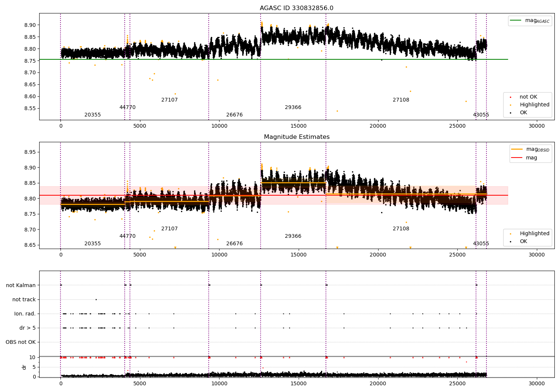560x392 pixels.
Task: Click the 'Ion. rad.' row label
Action: pos(25,314)
